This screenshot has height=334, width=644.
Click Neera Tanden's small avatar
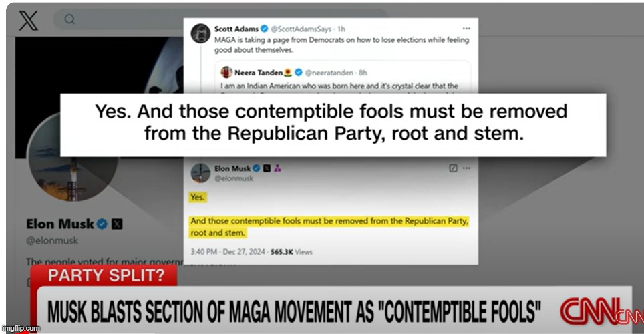coord(226,72)
